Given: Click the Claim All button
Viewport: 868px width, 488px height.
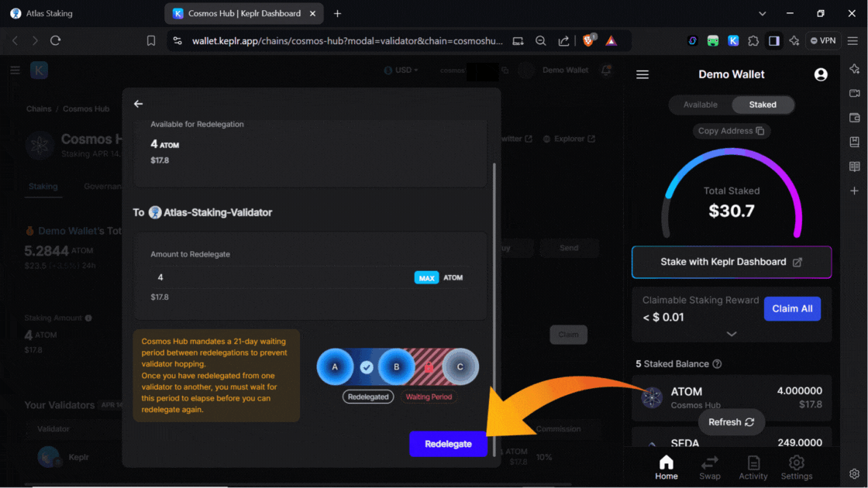Looking at the screenshot, I should click(791, 308).
